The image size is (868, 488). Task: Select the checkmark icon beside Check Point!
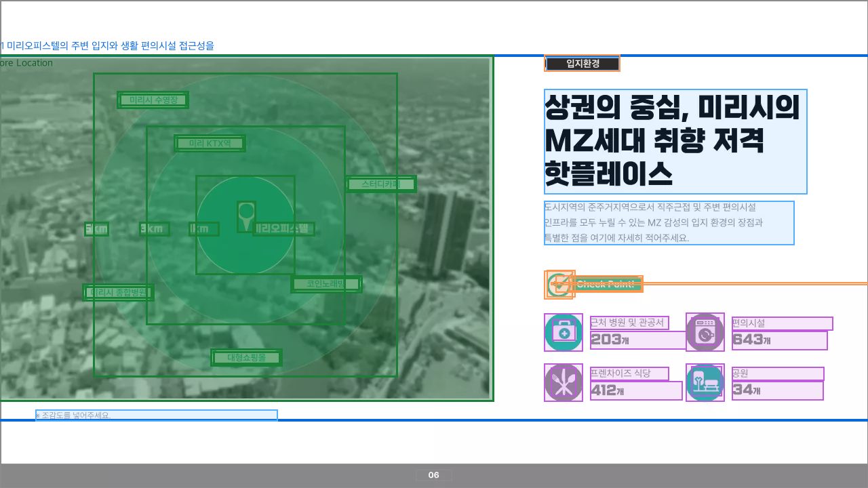click(559, 285)
